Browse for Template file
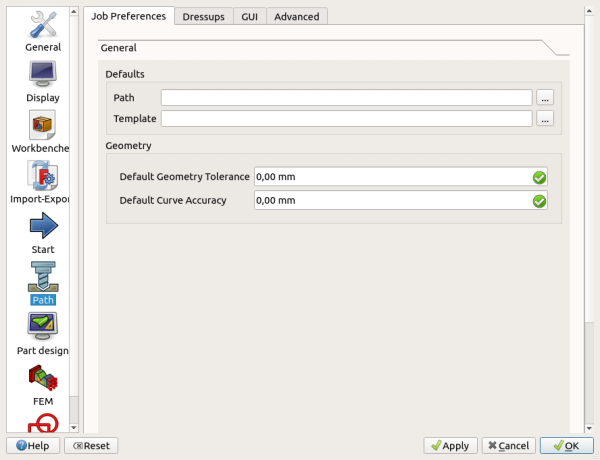The height and width of the screenshot is (460, 600). [545, 119]
